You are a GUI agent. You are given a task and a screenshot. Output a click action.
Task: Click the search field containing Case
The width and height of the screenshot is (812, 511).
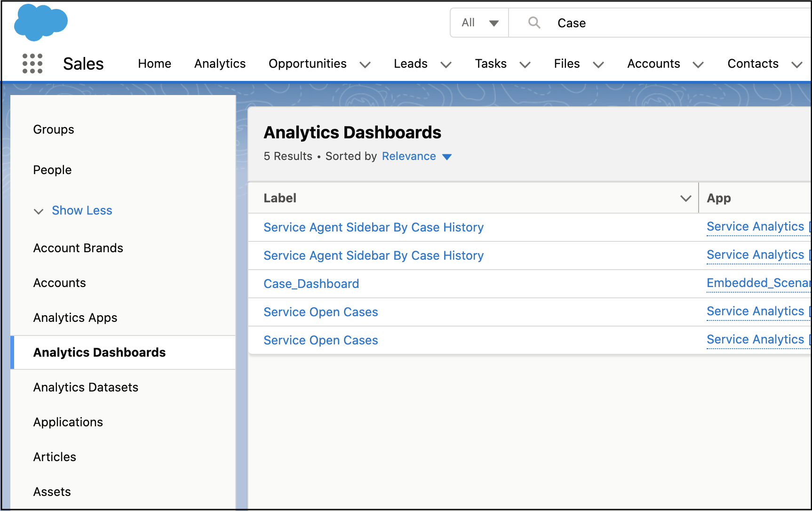click(661, 23)
